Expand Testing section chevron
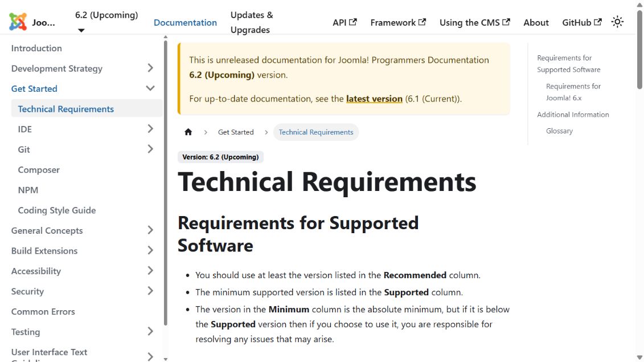The width and height of the screenshot is (644, 362). pyautogui.click(x=150, y=331)
